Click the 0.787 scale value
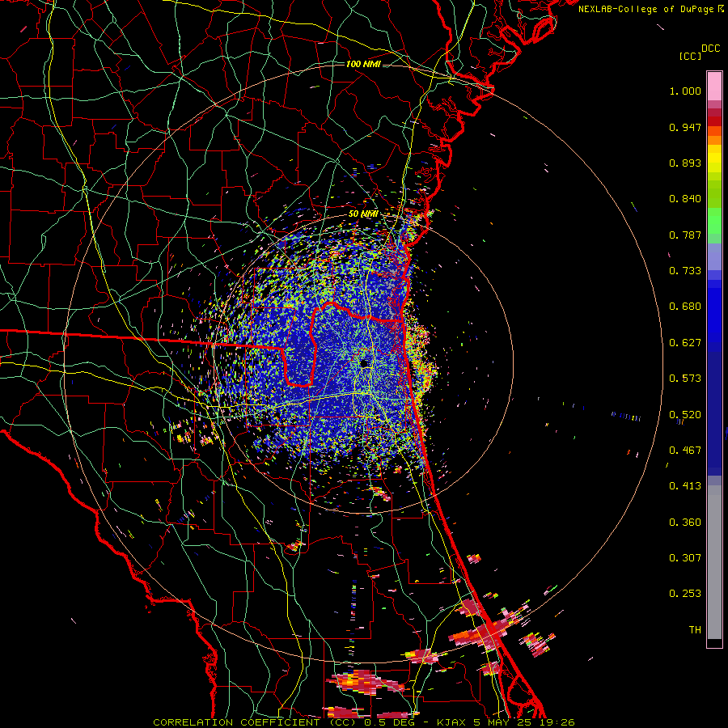Image resolution: width=728 pixels, height=728 pixels. tap(685, 235)
